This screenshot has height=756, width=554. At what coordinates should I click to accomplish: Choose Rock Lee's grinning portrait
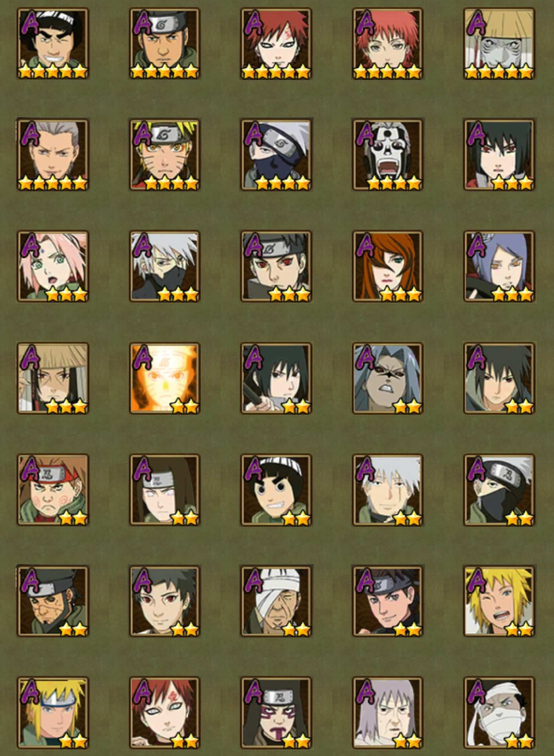point(276,490)
